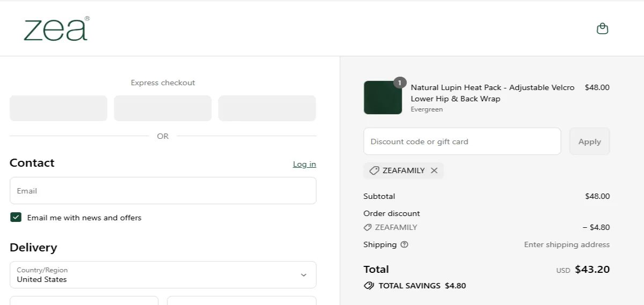Uncheck Email me with news and offers
The width and height of the screenshot is (644, 305).
tap(16, 217)
